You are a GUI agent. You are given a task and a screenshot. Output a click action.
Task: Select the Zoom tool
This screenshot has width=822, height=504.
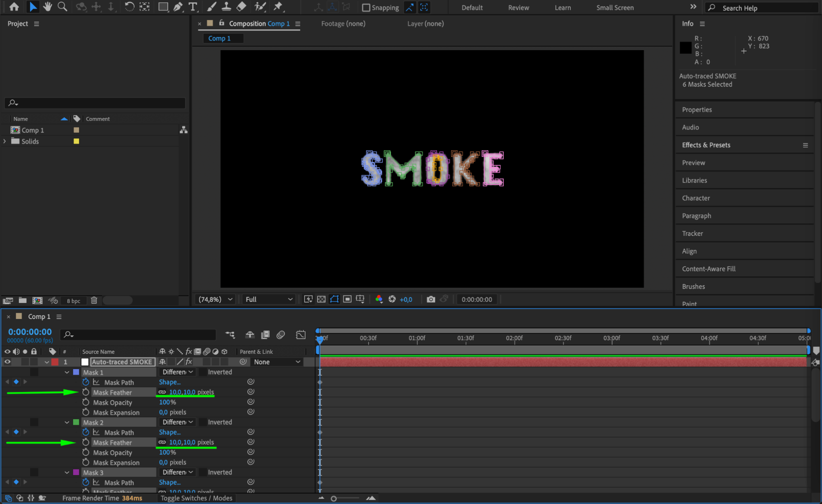click(63, 7)
